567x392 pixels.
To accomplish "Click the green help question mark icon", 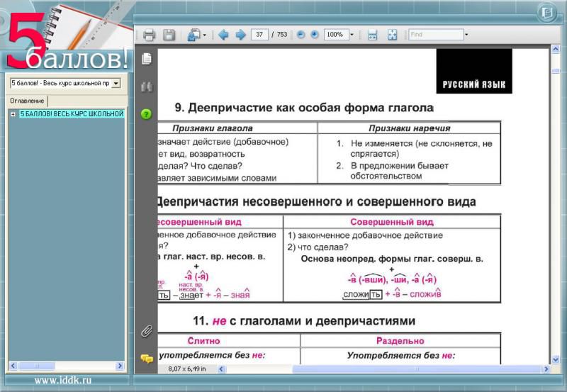I will 146,113.
